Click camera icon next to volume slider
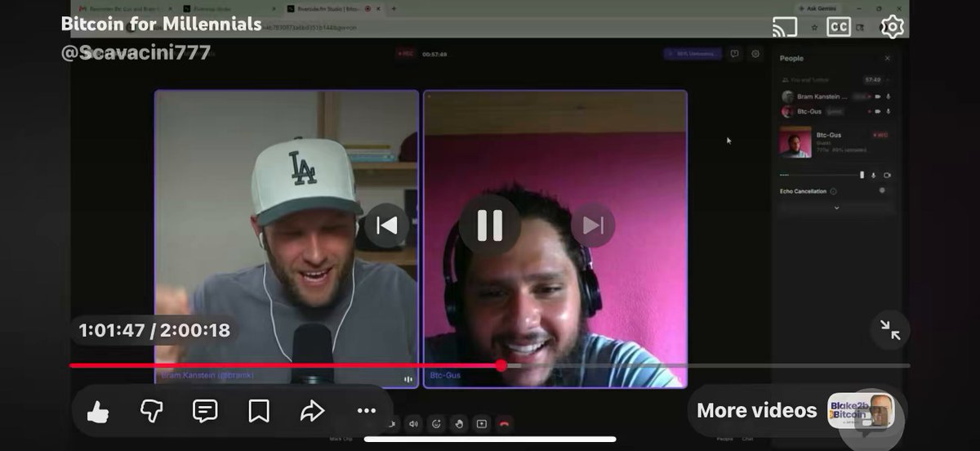The height and width of the screenshot is (451, 980). point(887,175)
